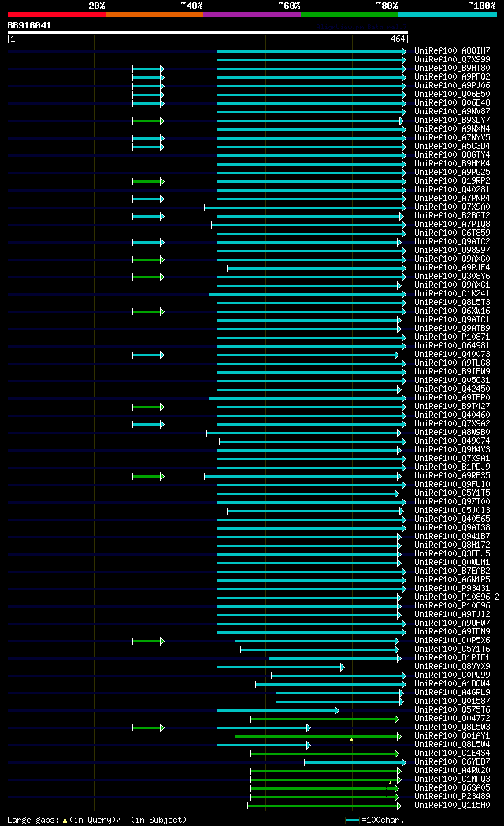
Task: Open hit UniRef100_A8QIH7
Action: pyautogui.click(x=452, y=51)
